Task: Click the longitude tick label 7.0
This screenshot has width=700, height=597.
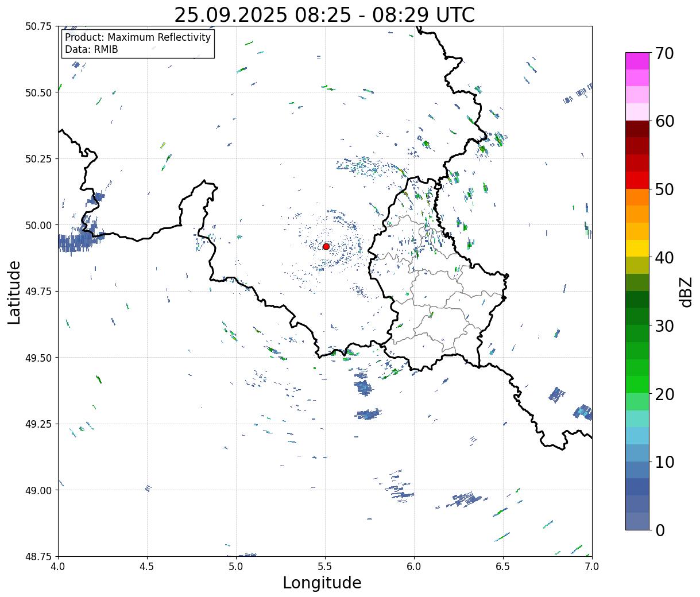Action: [592, 567]
